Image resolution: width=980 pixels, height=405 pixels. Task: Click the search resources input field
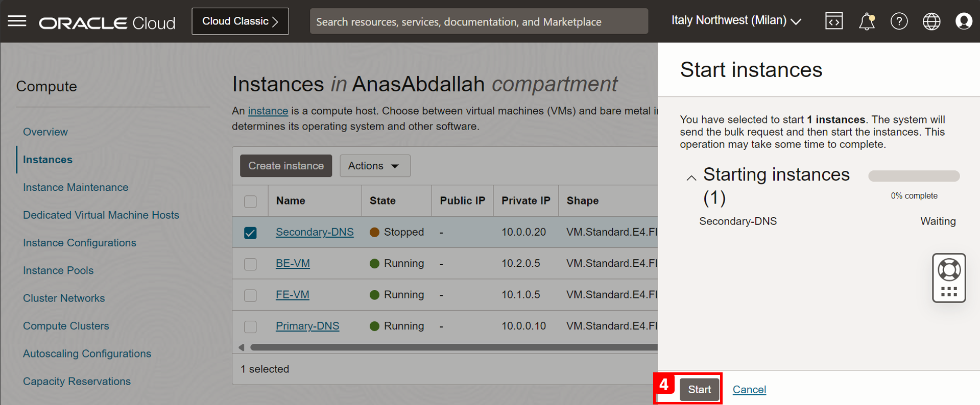(479, 21)
